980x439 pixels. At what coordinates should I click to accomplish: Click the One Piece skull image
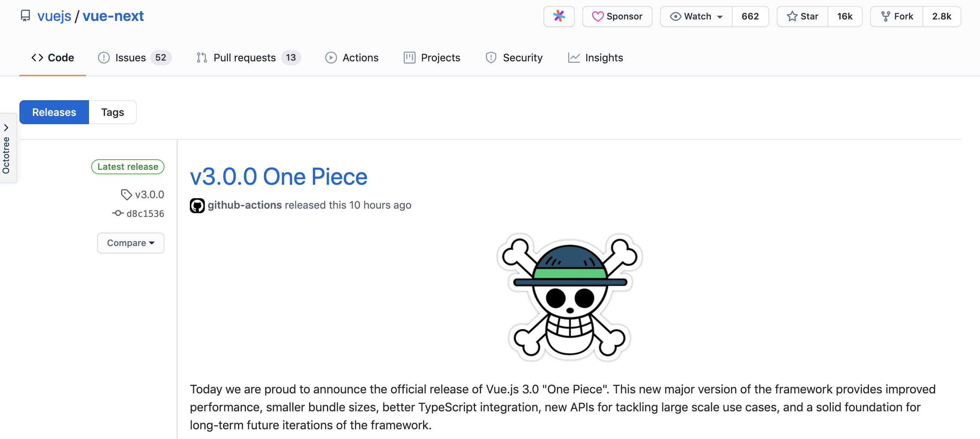tap(570, 297)
